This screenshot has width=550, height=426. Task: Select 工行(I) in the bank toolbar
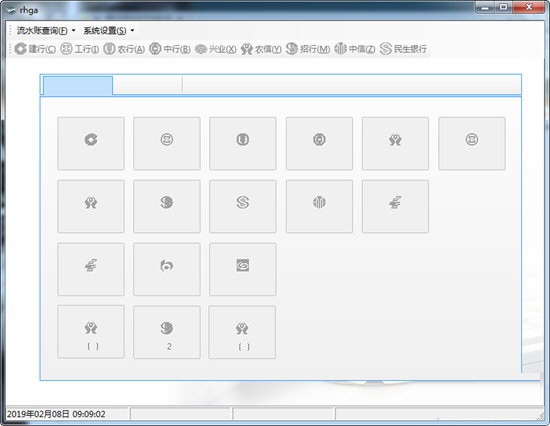pos(80,49)
